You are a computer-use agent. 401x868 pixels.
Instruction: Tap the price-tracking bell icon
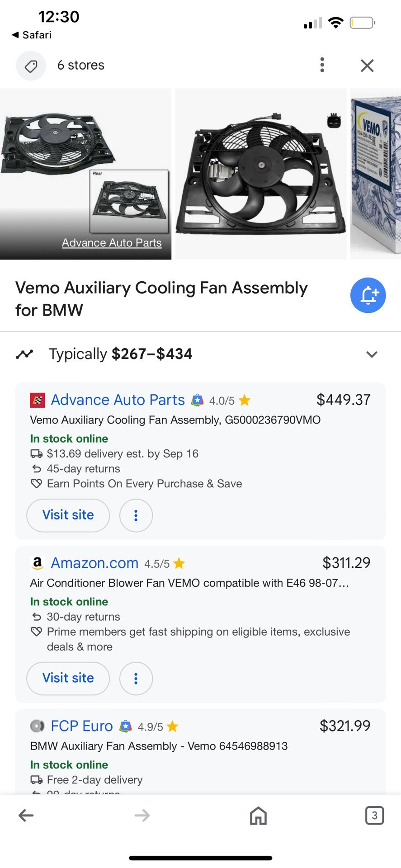368,295
